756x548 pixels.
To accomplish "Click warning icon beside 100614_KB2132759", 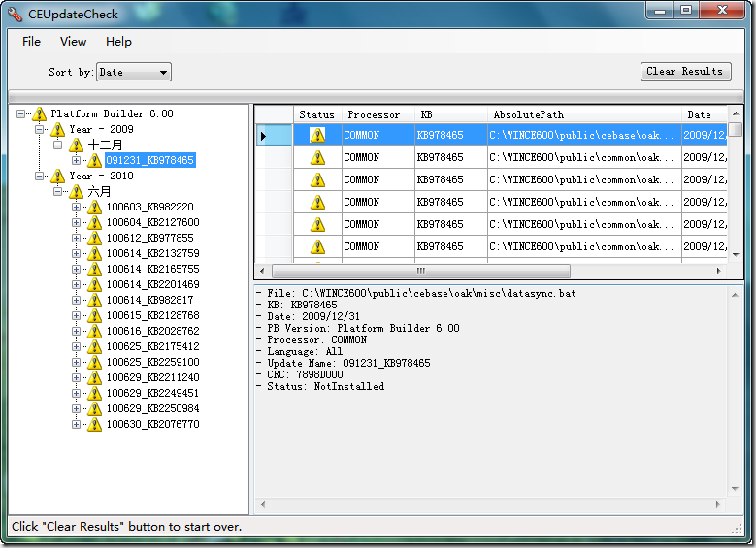I will (x=94, y=253).
